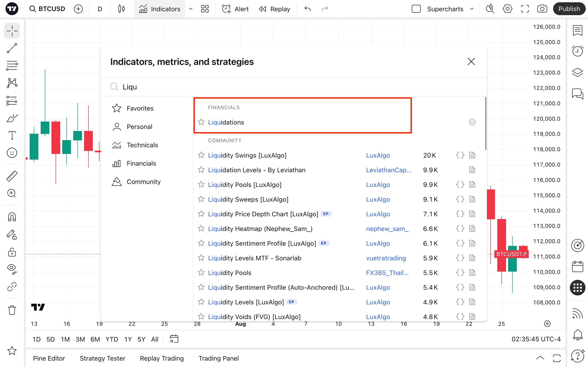Open the Text annotation tool
588x367 pixels.
[12, 135]
